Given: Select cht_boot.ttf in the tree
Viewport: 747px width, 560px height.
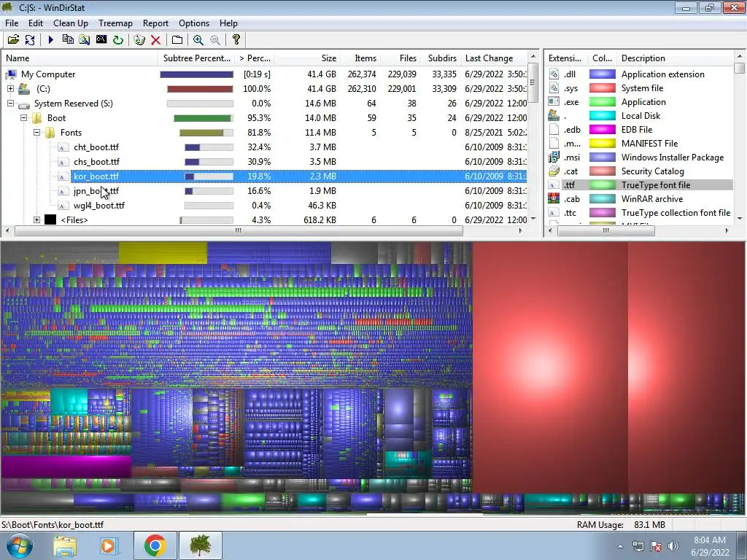Looking at the screenshot, I should tap(96, 147).
